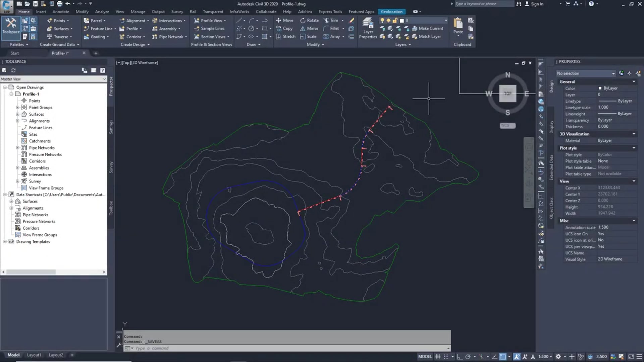Click Paste in the Clipboard panel
The width and height of the screenshot is (644, 362).
458,25
